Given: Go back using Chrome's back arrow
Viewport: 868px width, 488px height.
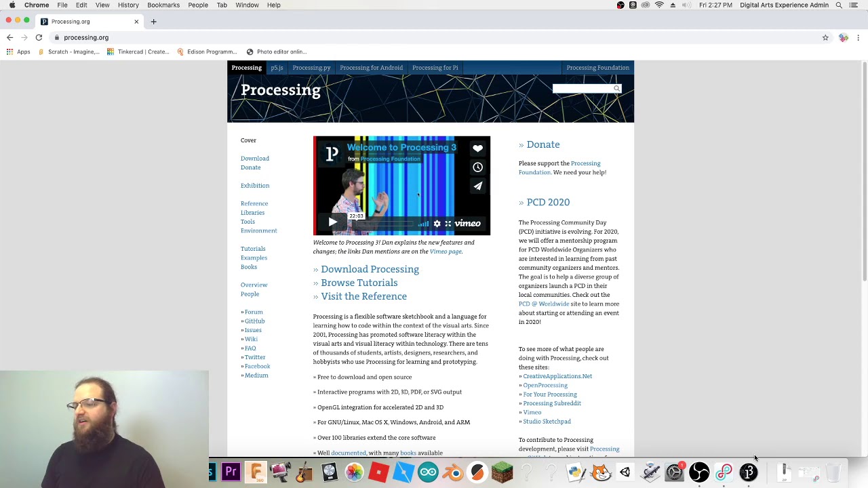Looking at the screenshot, I should pos(9,37).
